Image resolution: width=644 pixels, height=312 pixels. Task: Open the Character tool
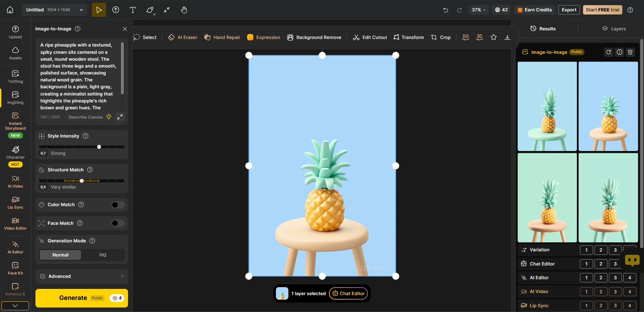point(15,156)
